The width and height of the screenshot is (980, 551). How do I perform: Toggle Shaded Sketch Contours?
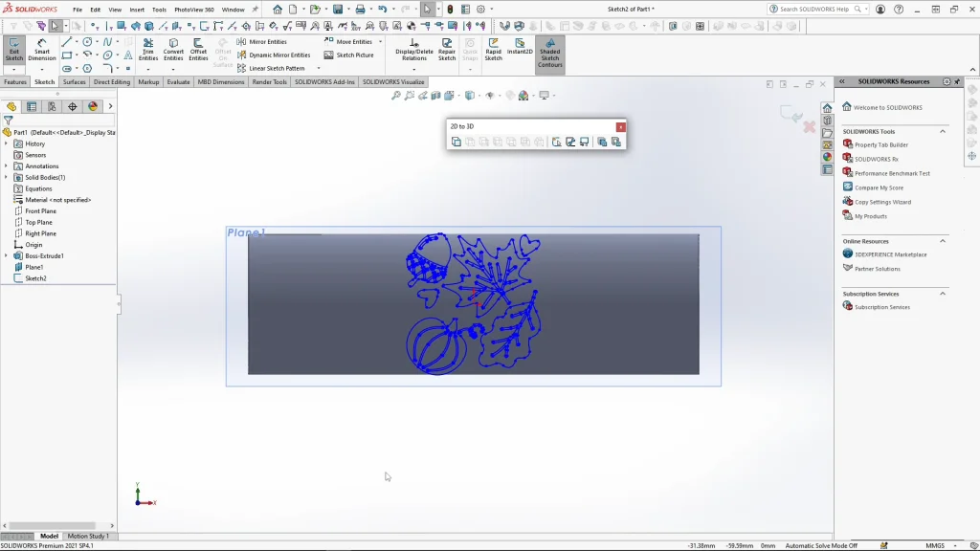point(550,54)
